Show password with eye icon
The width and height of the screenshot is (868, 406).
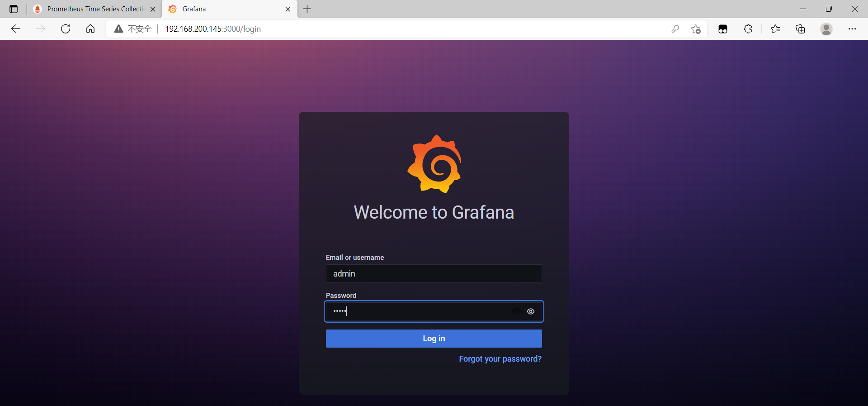tap(531, 311)
